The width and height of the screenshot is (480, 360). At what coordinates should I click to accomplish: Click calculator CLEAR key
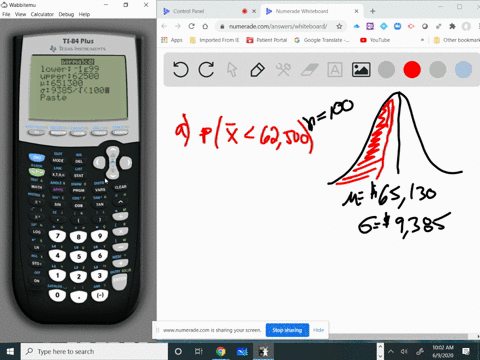tap(120, 187)
